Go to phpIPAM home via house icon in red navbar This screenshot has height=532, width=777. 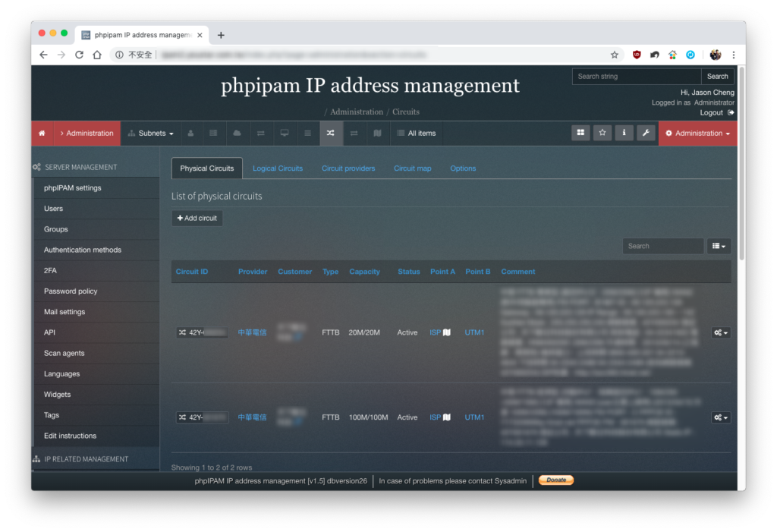[42, 134]
